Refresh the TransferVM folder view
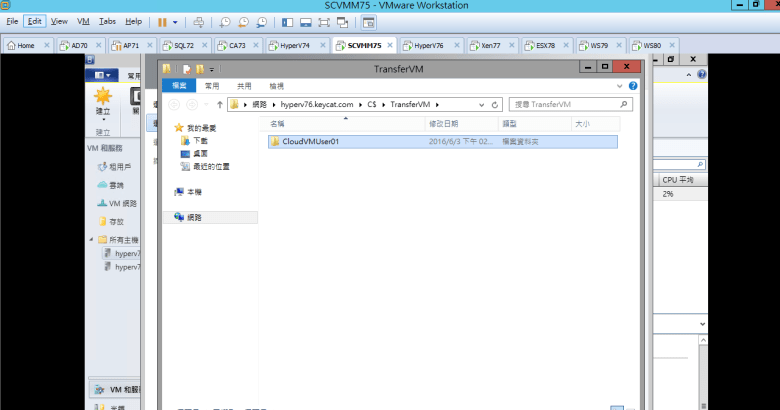780x410 pixels. 497,104
